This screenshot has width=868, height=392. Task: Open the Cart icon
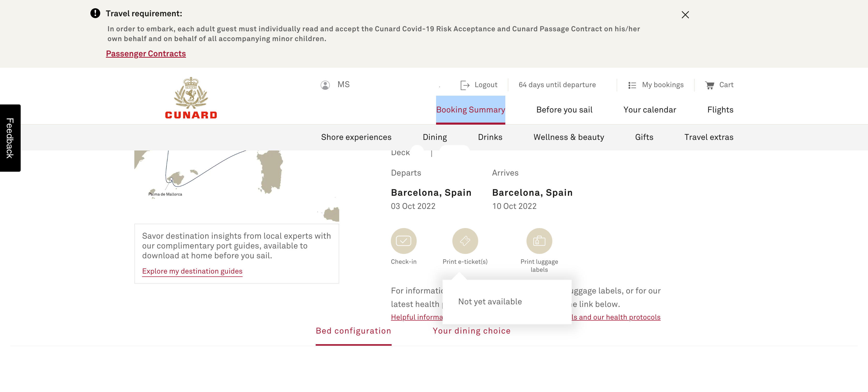709,85
